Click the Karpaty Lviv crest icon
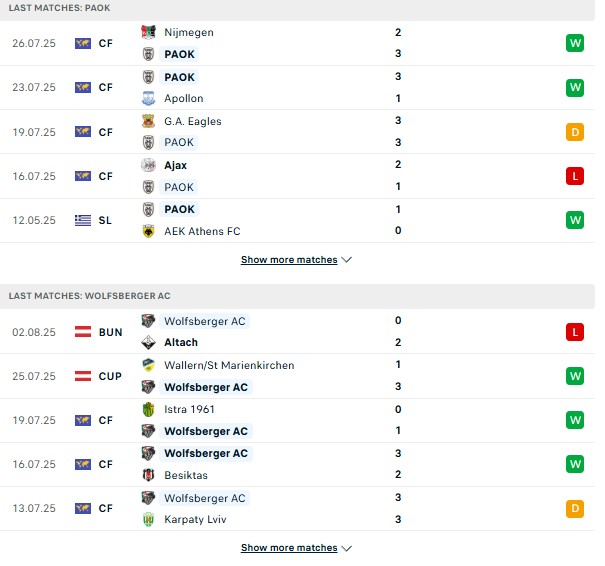The height and width of the screenshot is (566, 605). click(x=148, y=519)
